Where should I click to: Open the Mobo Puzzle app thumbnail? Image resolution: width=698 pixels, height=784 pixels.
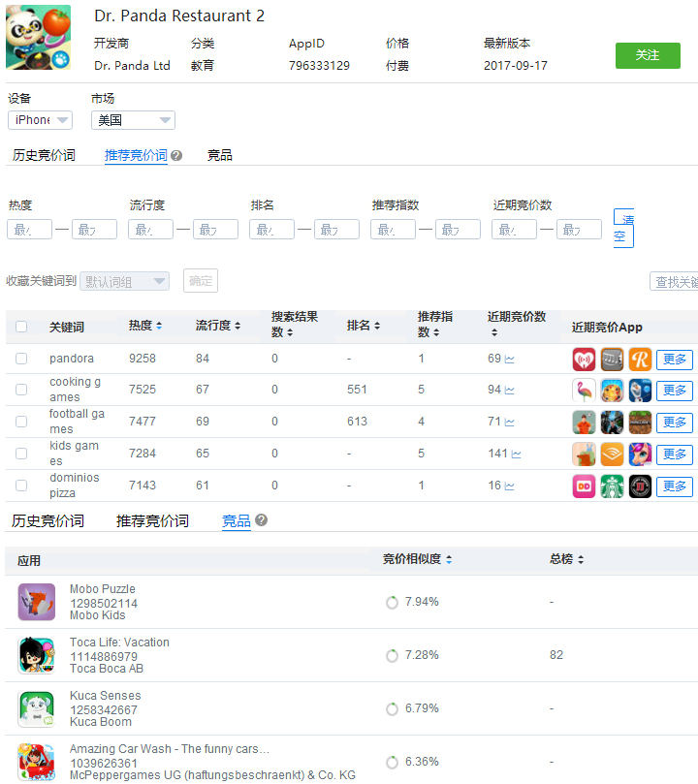[x=37, y=602]
